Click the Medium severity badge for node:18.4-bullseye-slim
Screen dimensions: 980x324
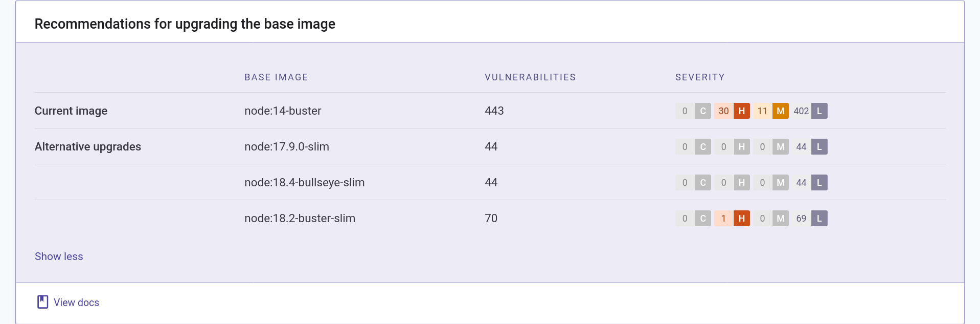pos(780,183)
